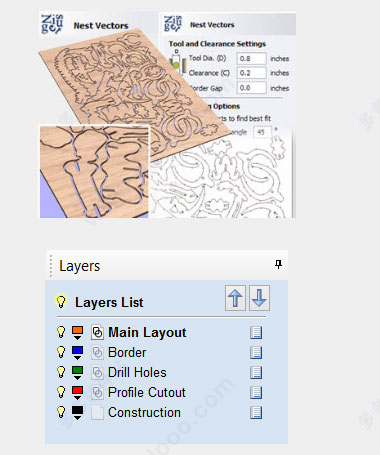
Task: Click the Main Layout layer content icon
Action: (x=97, y=333)
